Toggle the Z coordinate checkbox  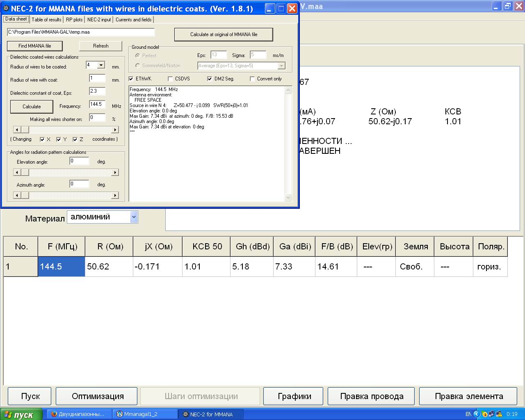pos(75,139)
